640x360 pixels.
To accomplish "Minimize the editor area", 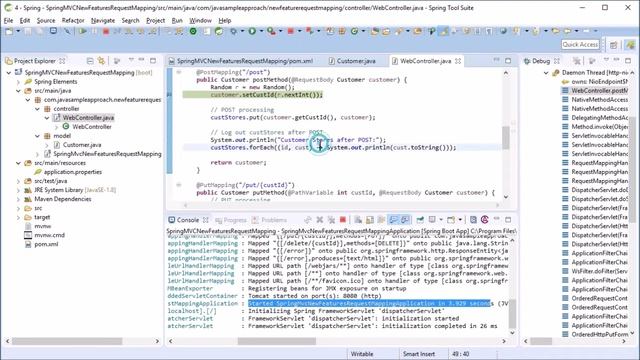I will point(496,60).
